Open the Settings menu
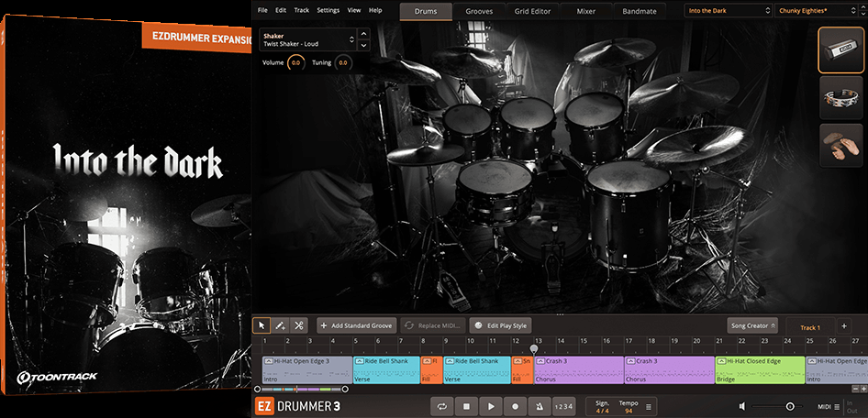 pos(328,10)
